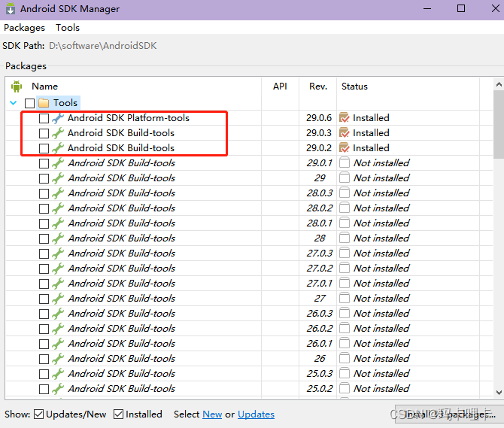
Task: Click Installed status icon for rev 29.0.3
Action: [345, 132]
